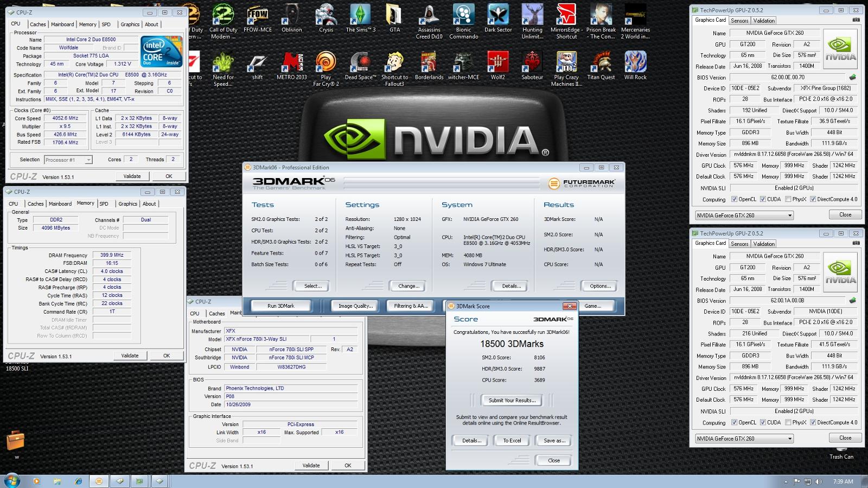This screenshot has width=868, height=488.
Task: Open Mainboard tab in top CPU-Z window
Action: (62, 24)
